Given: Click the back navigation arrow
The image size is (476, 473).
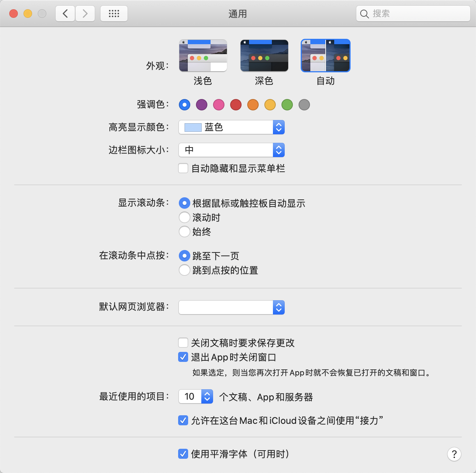Looking at the screenshot, I should click(x=65, y=14).
